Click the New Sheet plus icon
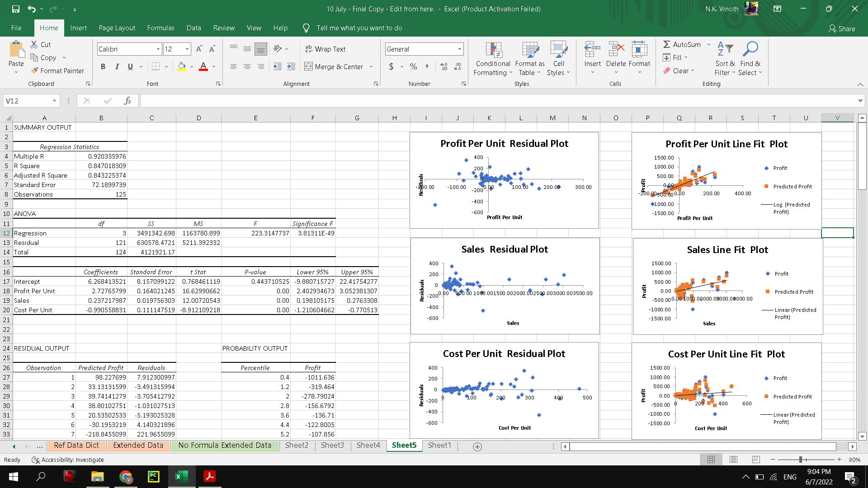 (477, 446)
